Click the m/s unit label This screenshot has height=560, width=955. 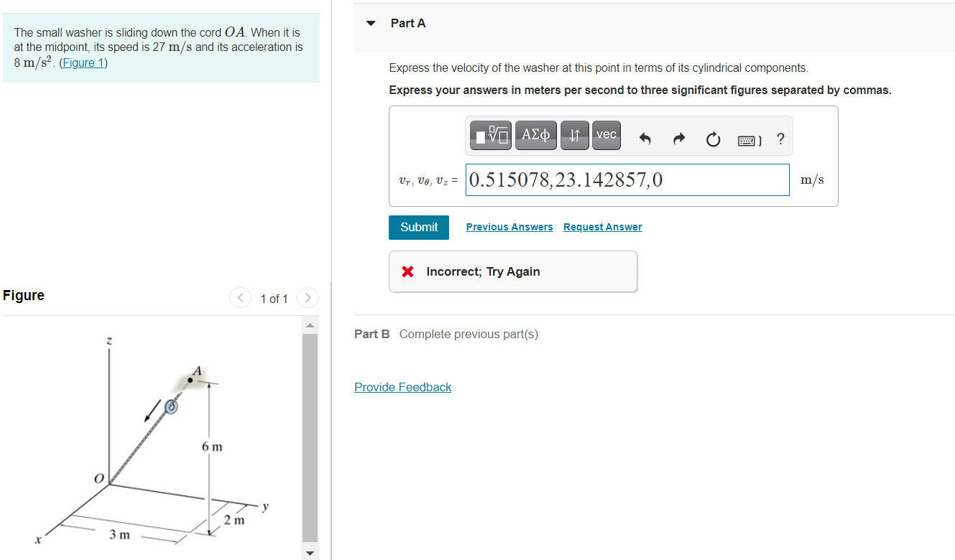click(x=812, y=180)
